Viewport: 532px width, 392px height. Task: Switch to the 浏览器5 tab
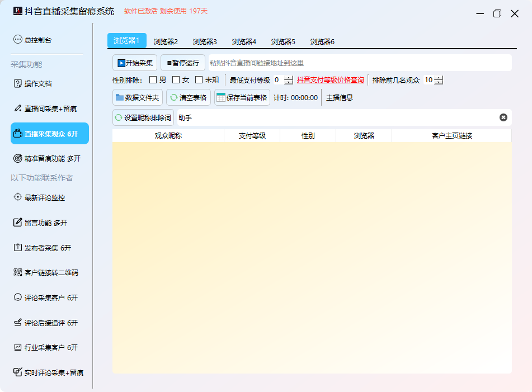(283, 41)
